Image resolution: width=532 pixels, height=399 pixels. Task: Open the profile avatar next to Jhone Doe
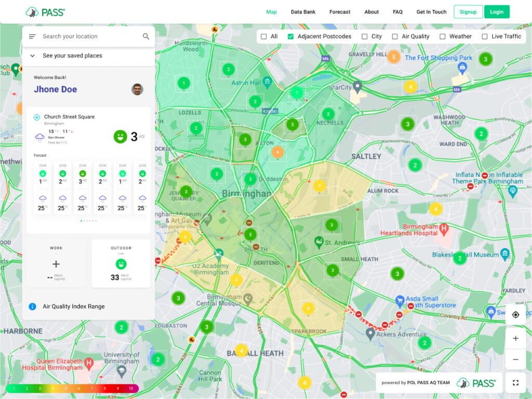click(137, 89)
